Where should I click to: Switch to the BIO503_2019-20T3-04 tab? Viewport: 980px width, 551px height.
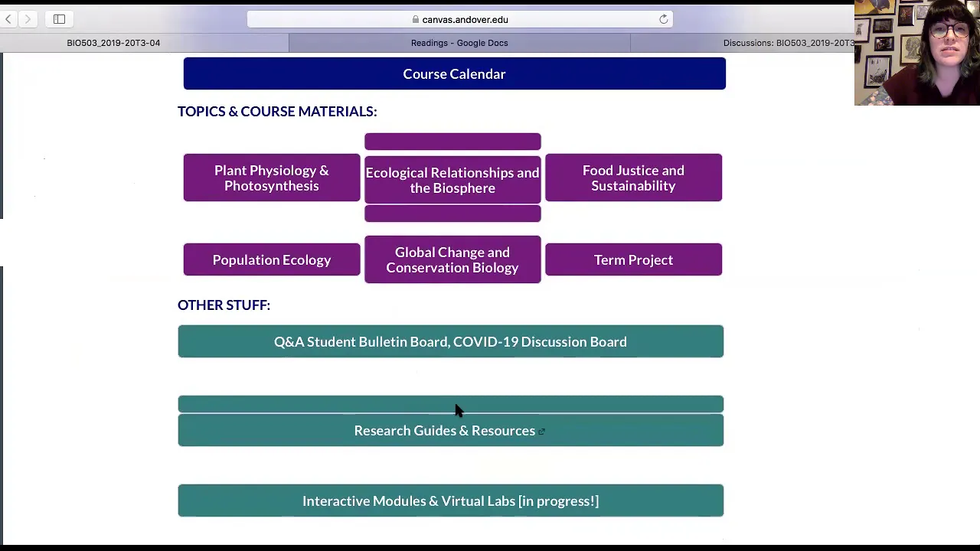[x=113, y=43]
